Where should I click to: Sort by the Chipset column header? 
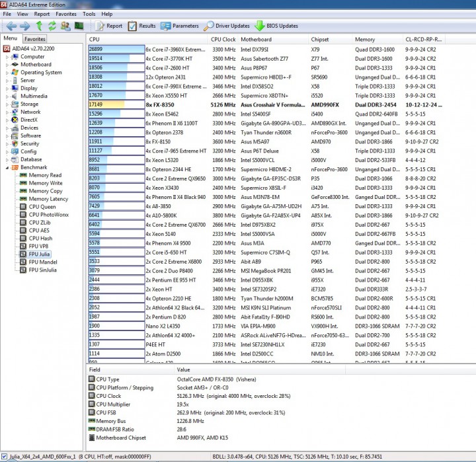[x=331, y=40]
